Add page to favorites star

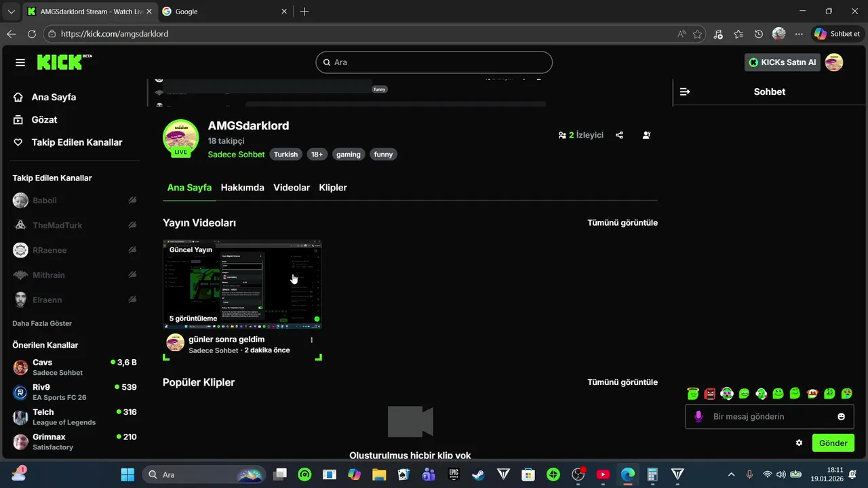[x=697, y=34]
